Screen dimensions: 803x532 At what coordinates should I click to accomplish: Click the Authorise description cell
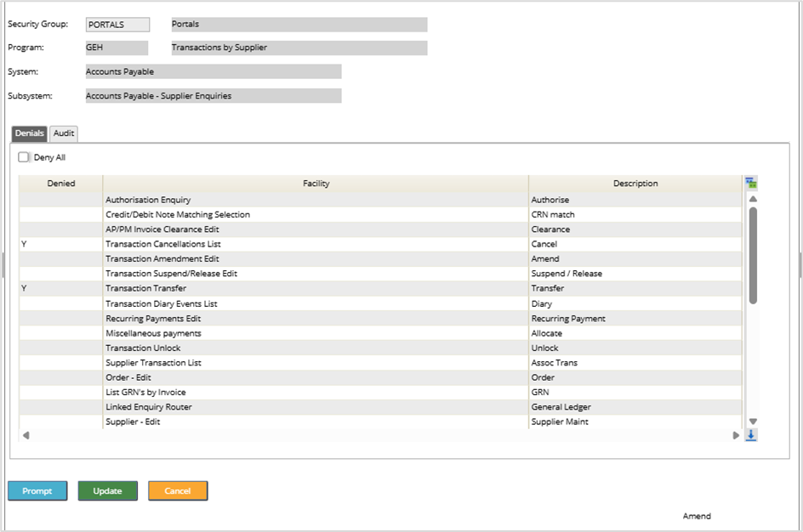tap(635, 200)
